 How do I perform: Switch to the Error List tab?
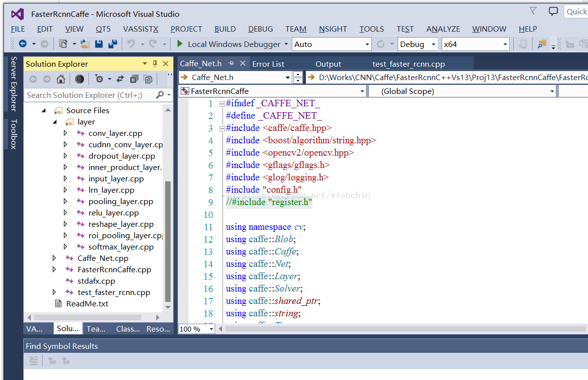click(x=268, y=64)
